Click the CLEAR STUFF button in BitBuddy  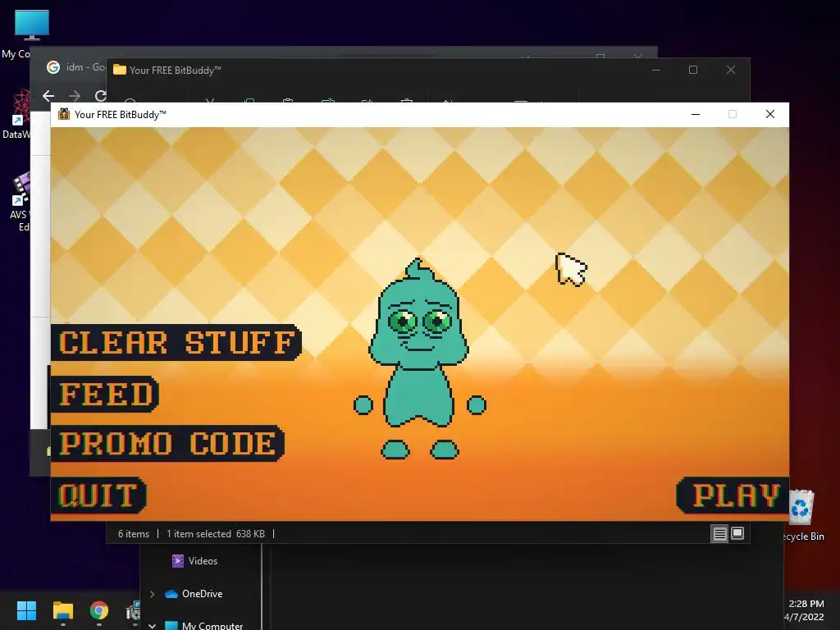pyautogui.click(x=176, y=342)
